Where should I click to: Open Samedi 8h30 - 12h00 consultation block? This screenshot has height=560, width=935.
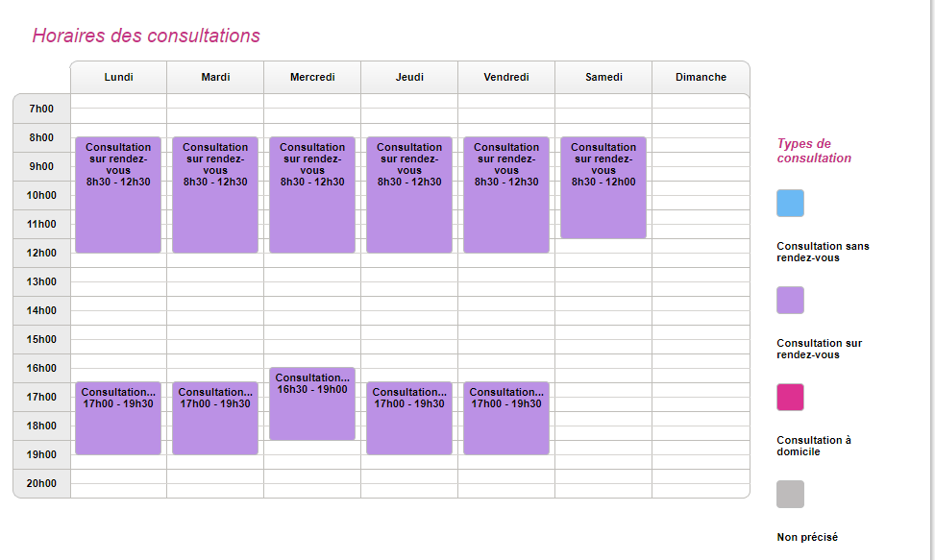point(603,187)
